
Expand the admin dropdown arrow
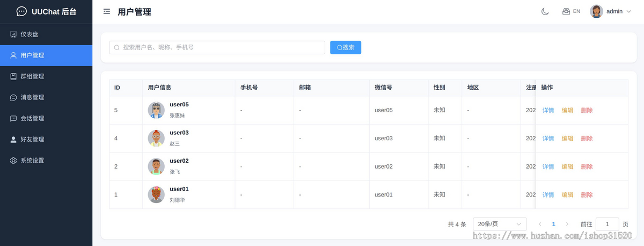628,11
